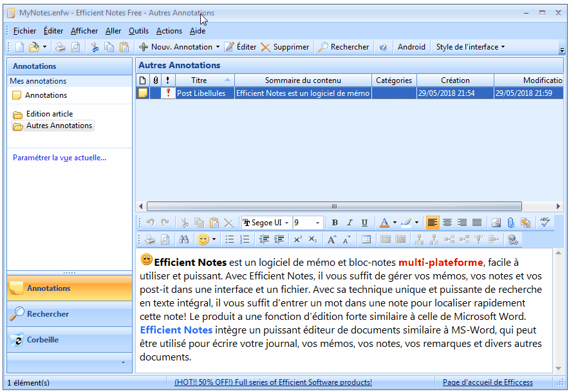This screenshot has width=569, height=392.
Task: Expand the highlight color dropdown arrow
Action: pos(416,223)
